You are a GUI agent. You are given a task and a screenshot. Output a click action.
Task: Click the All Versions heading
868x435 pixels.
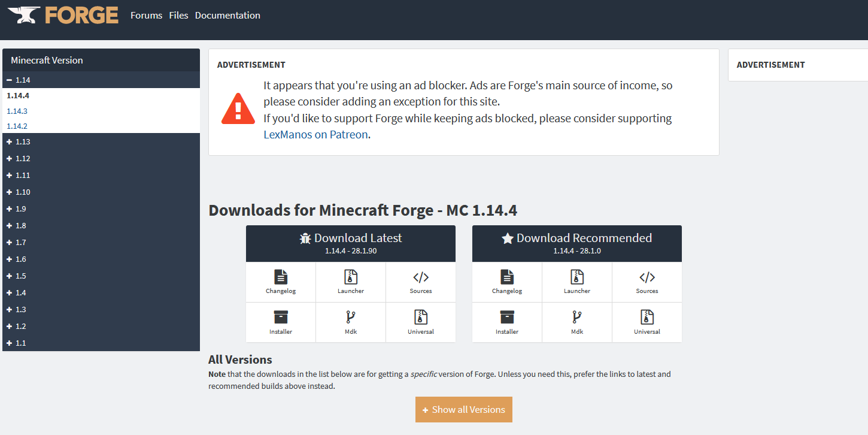pyautogui.click(x=240, y=360)
